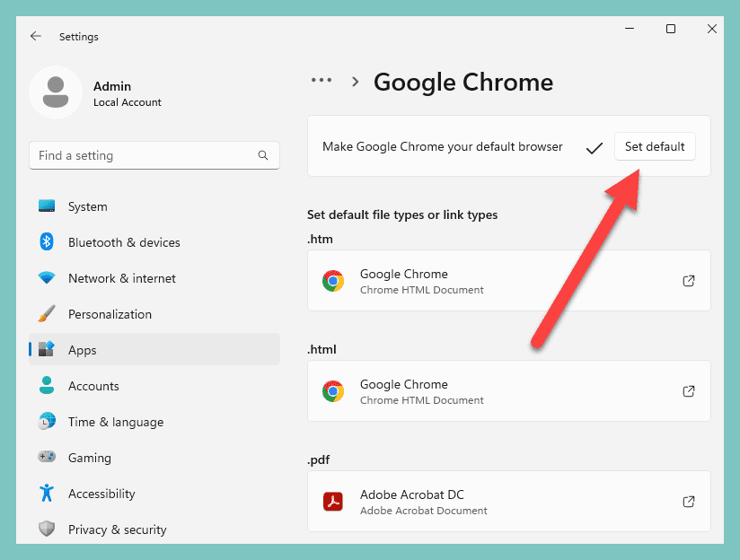Maximize the Settings window

(x=671, y=29)
